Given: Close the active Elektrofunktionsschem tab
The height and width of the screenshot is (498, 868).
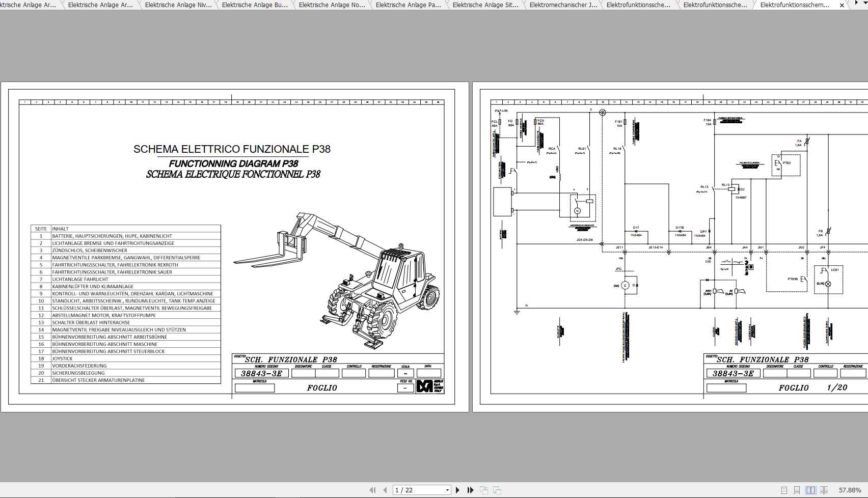Looking at the screenshot, I should (x=842, y=5).
